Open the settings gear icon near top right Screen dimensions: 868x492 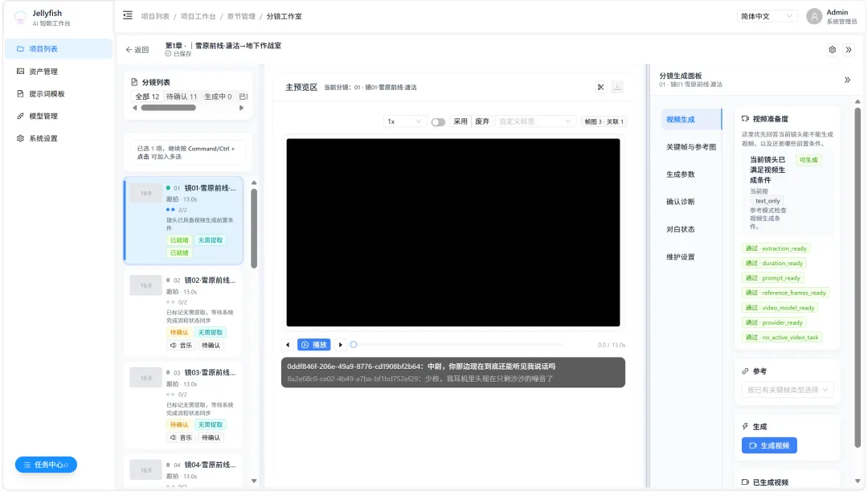point(832,50)
